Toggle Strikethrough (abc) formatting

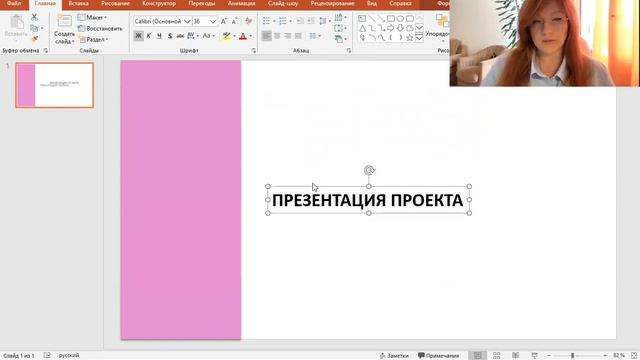(180, 36)
